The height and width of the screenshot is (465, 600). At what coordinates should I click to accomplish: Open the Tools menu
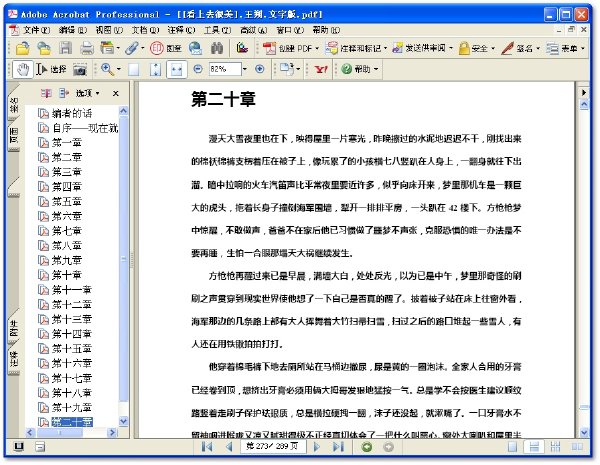pyautogui.click(x=217, y=30)
